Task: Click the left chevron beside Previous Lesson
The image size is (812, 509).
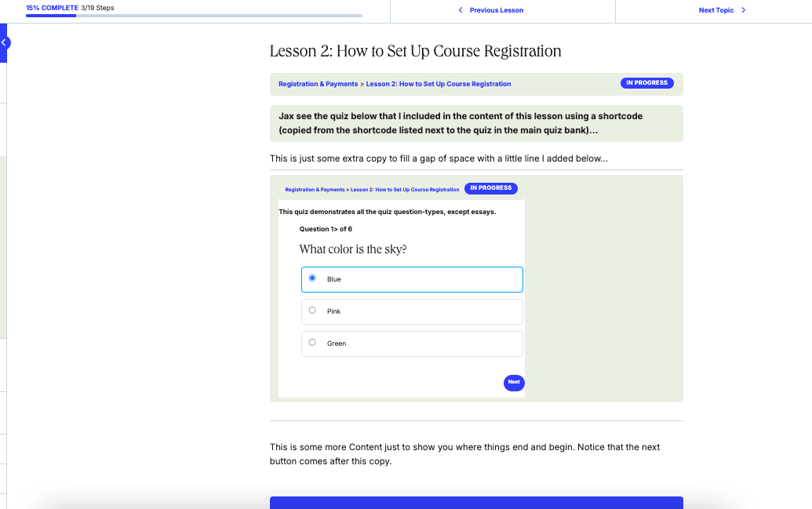Action: click(x=461, y=10)
